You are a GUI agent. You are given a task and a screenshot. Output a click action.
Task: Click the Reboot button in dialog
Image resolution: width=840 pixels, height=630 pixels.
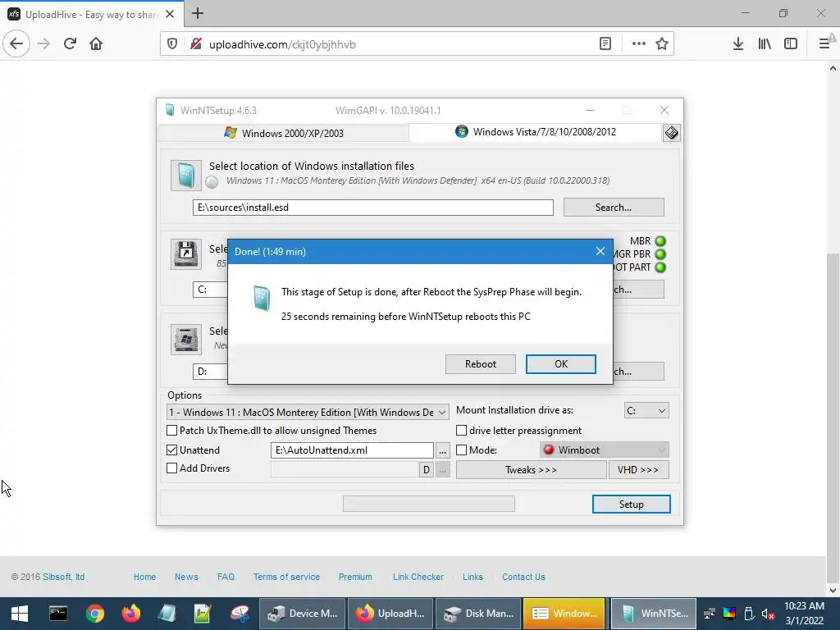[x=481, y=364]
